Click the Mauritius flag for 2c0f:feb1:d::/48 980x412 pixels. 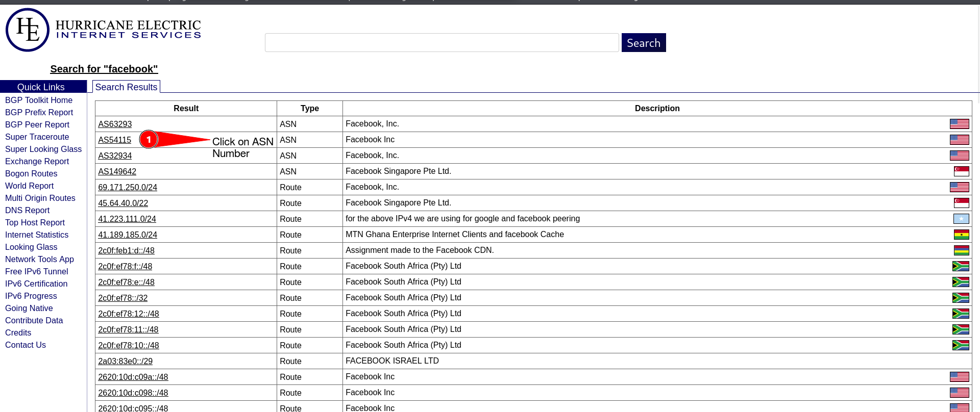[961, 250]
